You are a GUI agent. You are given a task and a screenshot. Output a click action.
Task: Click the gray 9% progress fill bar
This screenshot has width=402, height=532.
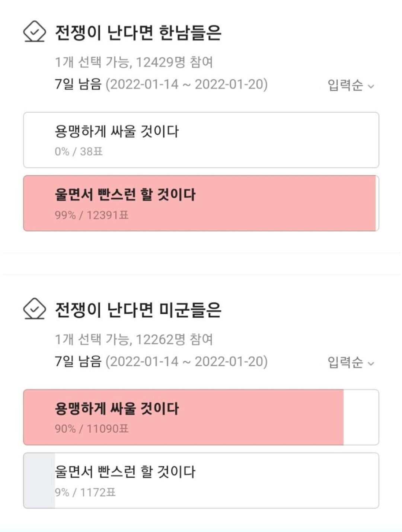(39, 480)
